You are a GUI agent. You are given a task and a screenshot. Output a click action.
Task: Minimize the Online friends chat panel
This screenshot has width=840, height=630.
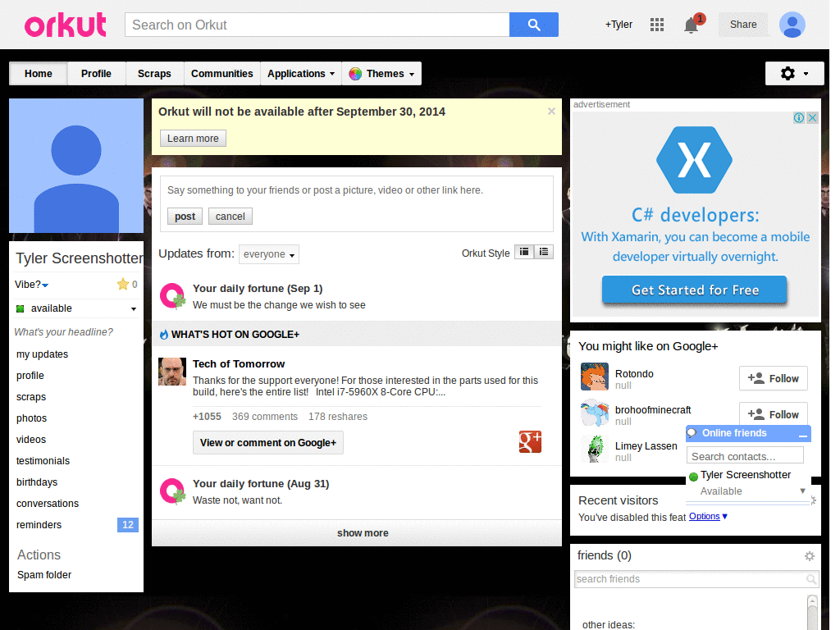802,435
